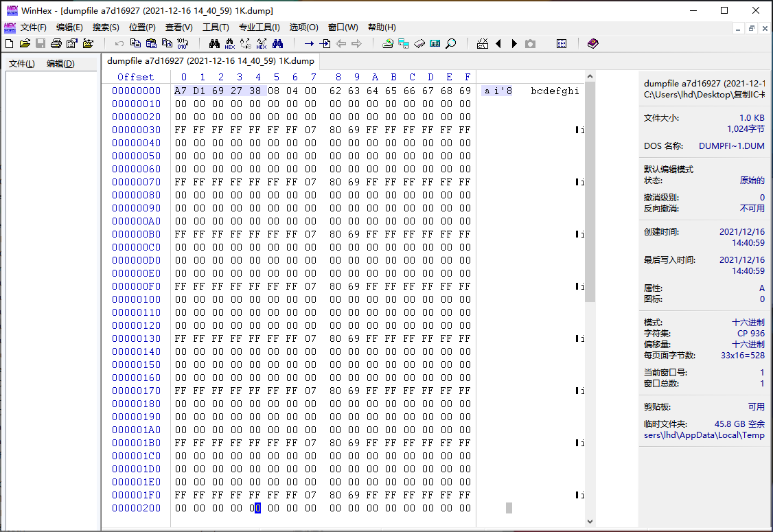This screenshot has height=532, width=773.
Task: Copy block with the Copy icon
Action: tap(135, 43)
